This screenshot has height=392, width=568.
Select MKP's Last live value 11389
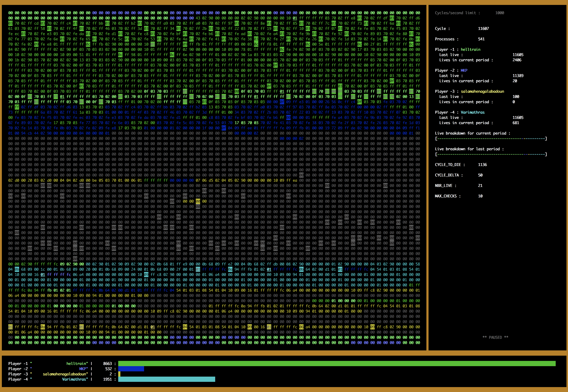(x=518, y=76)
